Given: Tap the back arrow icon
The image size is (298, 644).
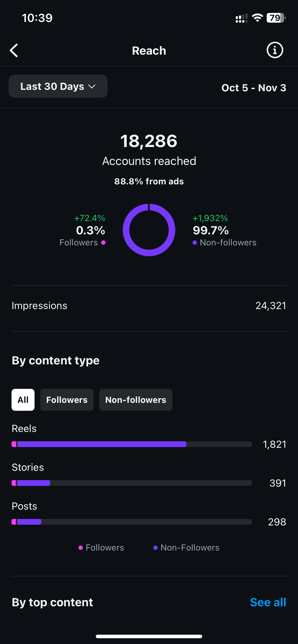Looking at the screenshot, I should [x=14, y=51].
